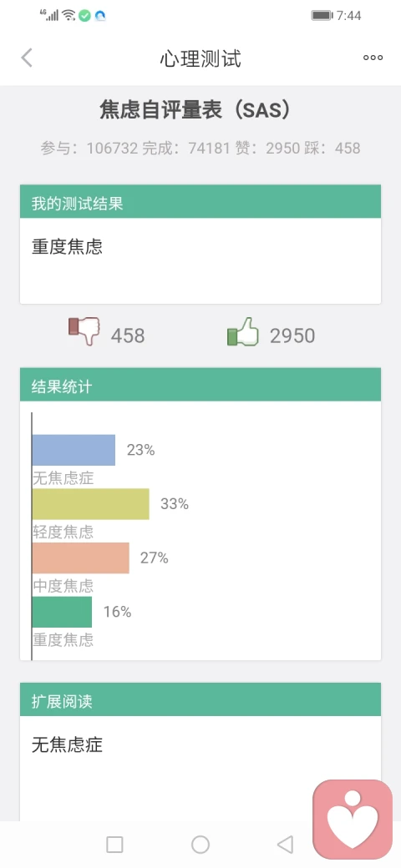Tap the battery indicator in status bar

tap(322, 16)
